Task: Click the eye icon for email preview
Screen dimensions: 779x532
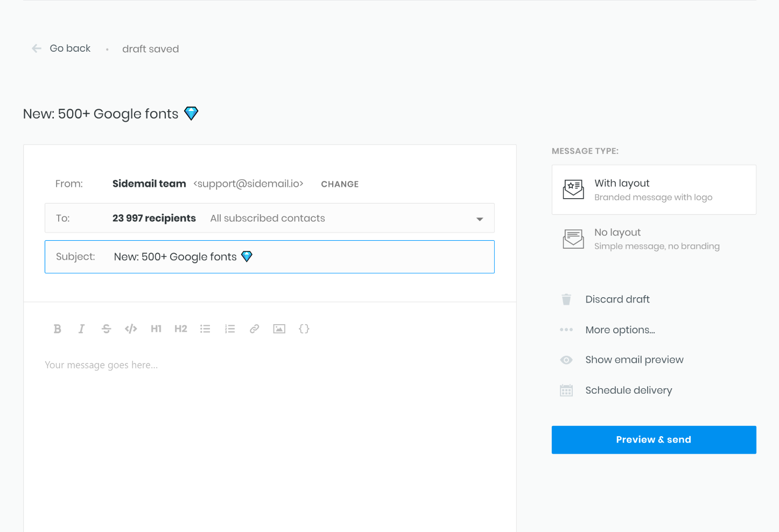Action: pyautogui.click(x=566, y=360)
